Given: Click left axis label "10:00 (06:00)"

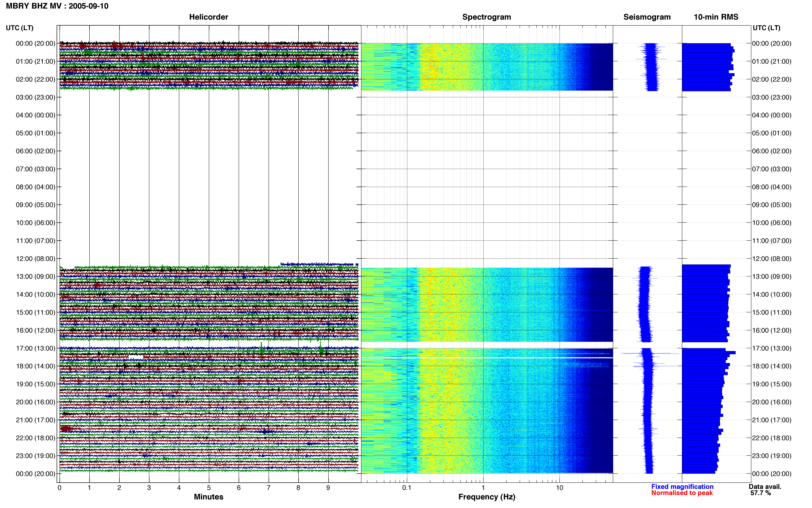Looking at the screenshot, I should [x=36, y=223].
